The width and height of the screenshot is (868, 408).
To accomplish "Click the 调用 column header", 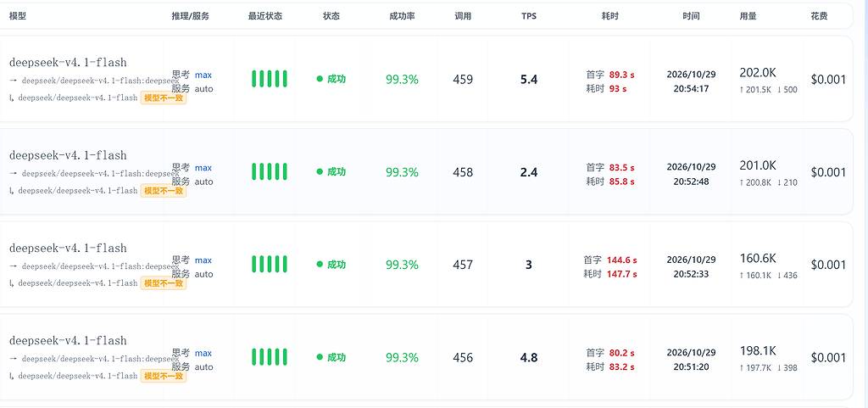I will point(463,16).
